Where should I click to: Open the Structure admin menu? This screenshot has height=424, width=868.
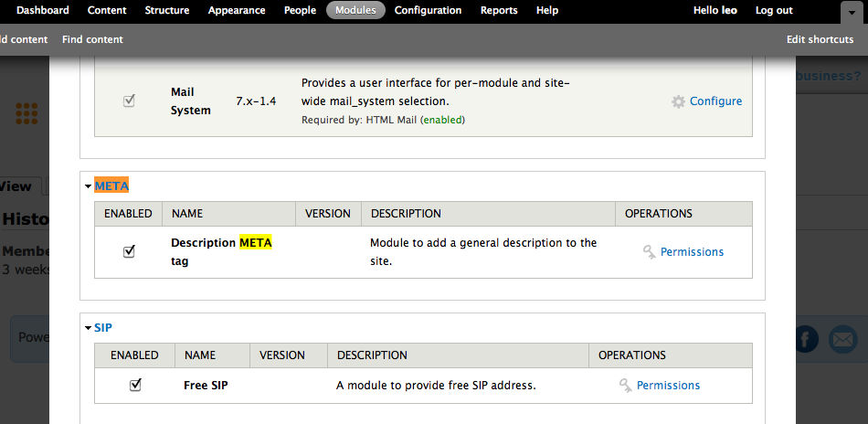point(167,10)
